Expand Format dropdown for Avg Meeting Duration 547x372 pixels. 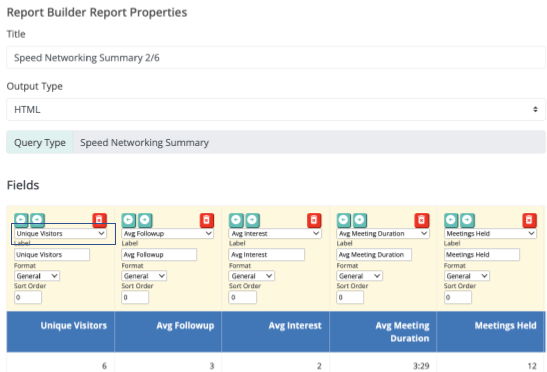click(359, 276)
